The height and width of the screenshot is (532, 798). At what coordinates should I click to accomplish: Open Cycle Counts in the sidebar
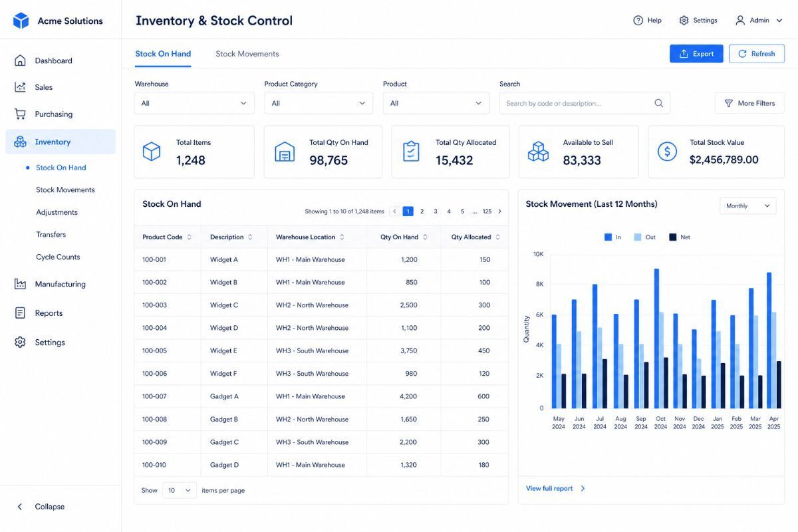point(58,257)
